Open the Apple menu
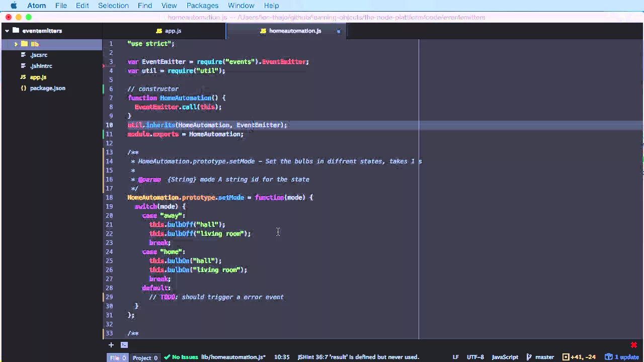644x362 pixels. click(x=13, y=6)
